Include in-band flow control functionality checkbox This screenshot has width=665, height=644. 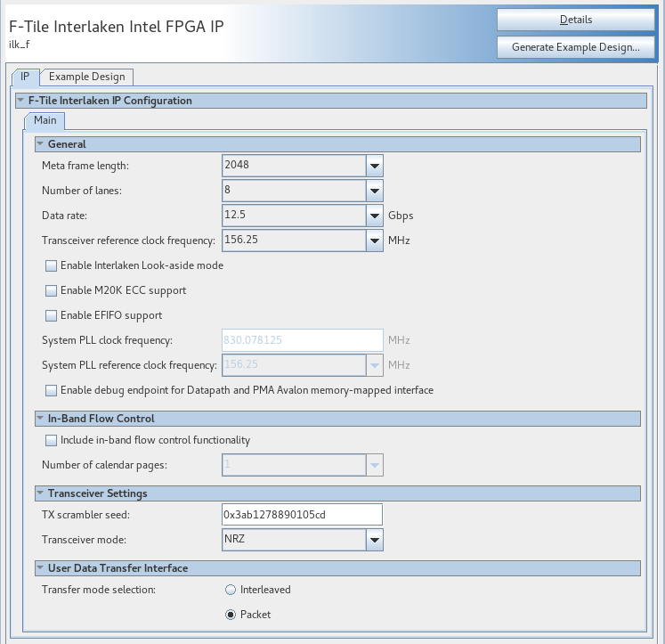51,440
